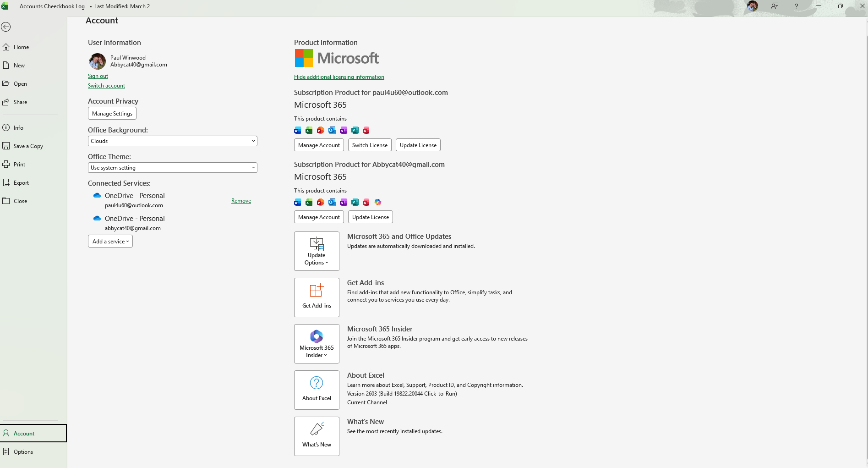Screen dimensions: 868x468
Task: Choose Open from the left sidebar
Action: [33, 84]
